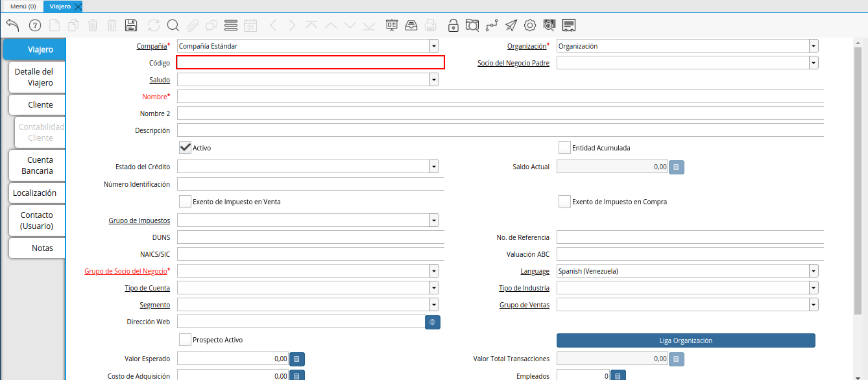The width and height of the screenshot is (868, 380).
Task: Click the paper plane send icon
Action: [511, 25]
